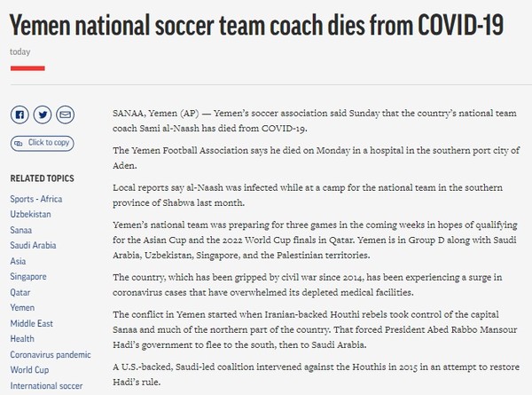Go to the Sanaa topic
Image resolution: width=532 pixels, height=395 pixels.
pos(22,231)
